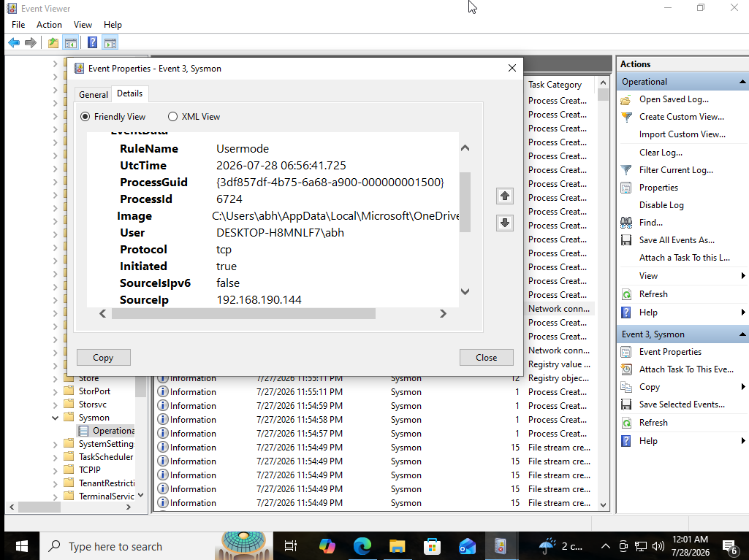Screen dimensions: 749x560
Task: Expand the TCPIP tree node
Action: [56, 470]
